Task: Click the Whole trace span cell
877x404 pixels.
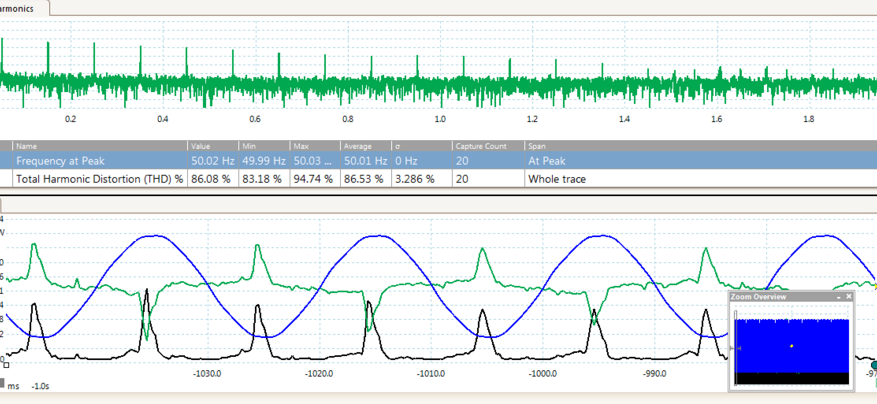Action: [x=700, y=180]
